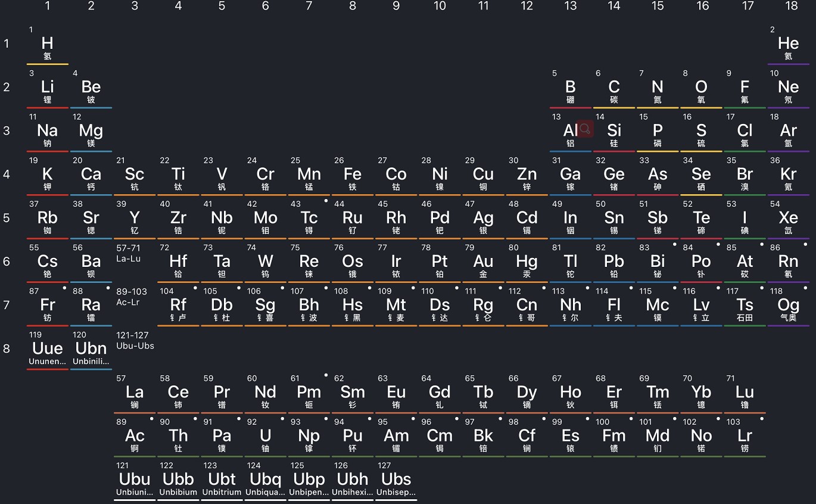Select the Lawrencium (Lr) tile

pos(745,438)
